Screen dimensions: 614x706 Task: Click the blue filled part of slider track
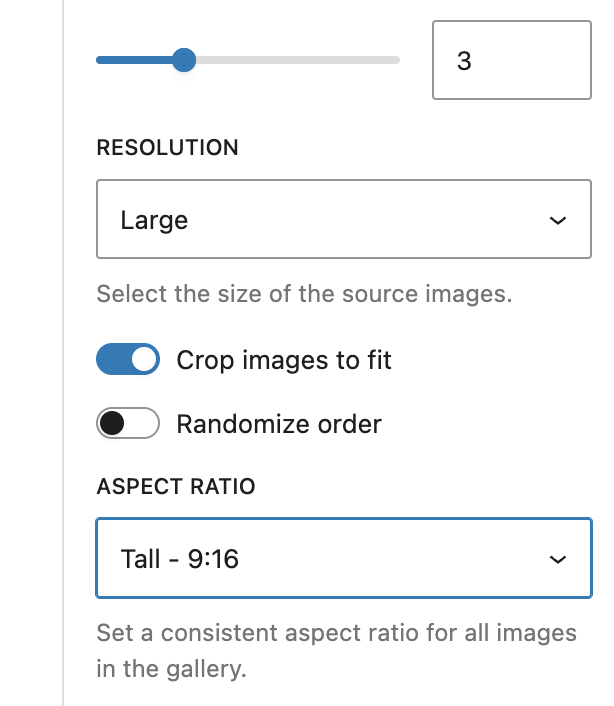135,61
